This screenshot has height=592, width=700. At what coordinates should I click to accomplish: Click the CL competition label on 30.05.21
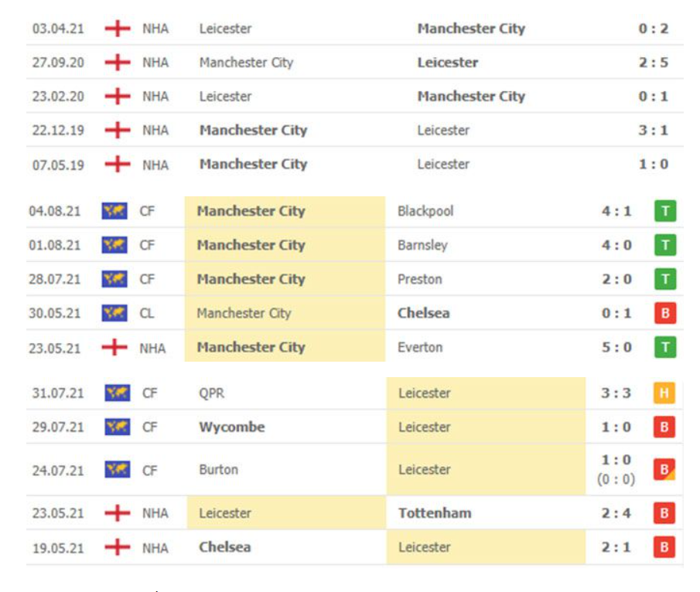coord(147,313)
